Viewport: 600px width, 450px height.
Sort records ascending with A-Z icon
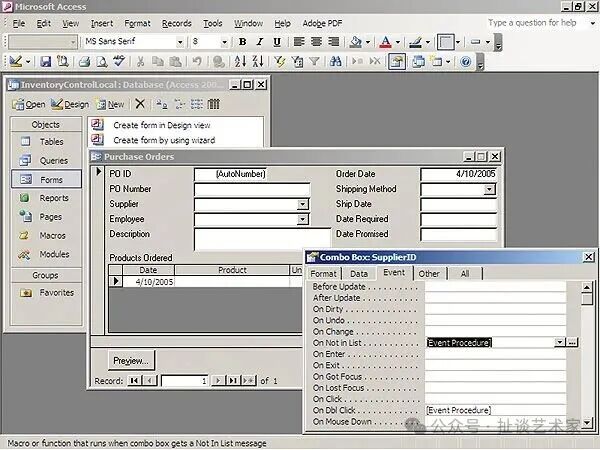(240, 62)
